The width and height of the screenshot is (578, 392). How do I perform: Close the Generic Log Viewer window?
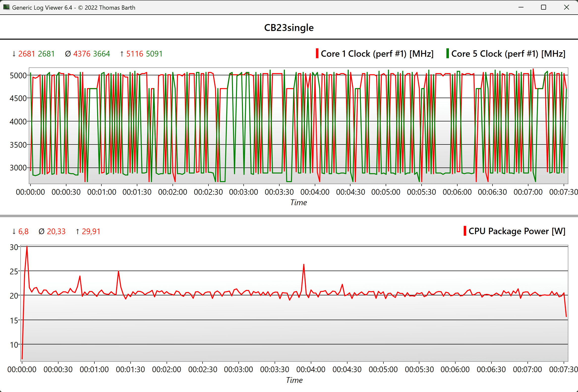pos(567,7)
